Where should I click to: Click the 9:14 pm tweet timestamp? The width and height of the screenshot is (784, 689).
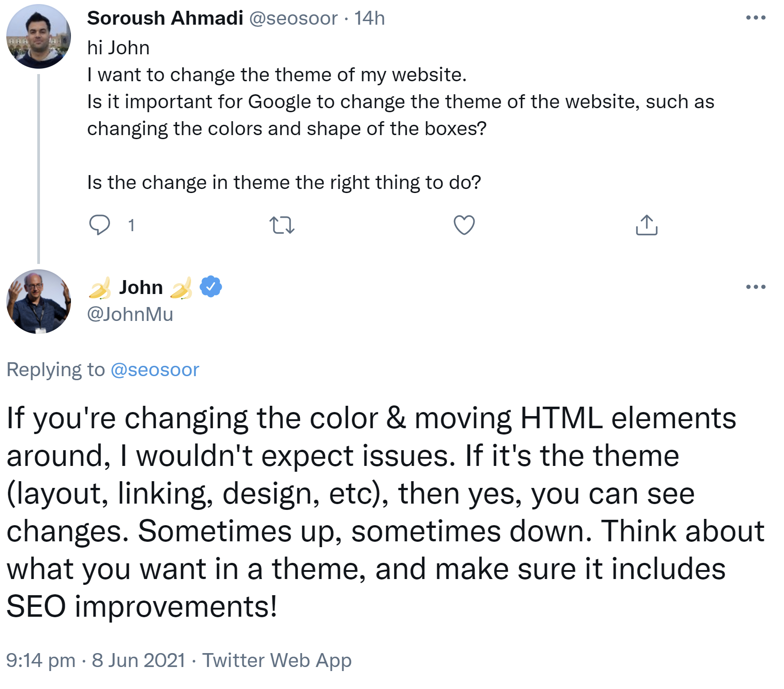[40, 660]
